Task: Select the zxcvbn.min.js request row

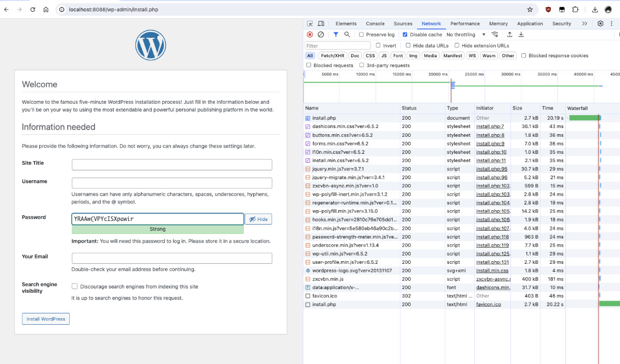Action: [x=461, y=279]
